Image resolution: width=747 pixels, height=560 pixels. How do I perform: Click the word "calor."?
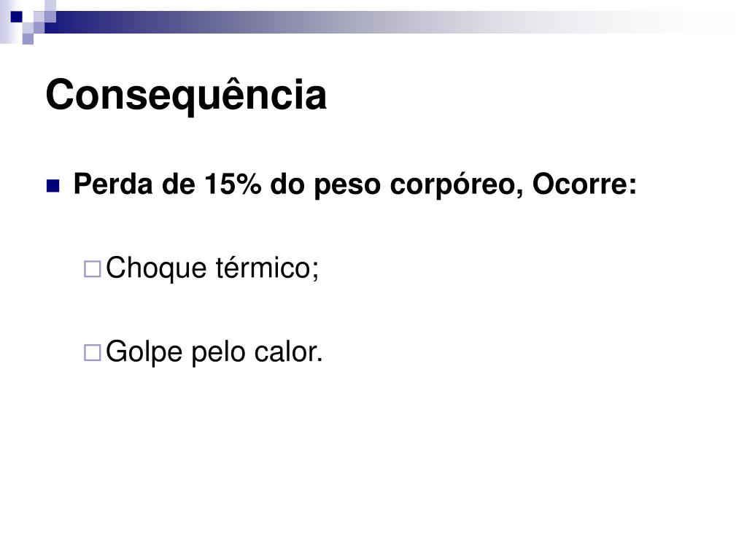click(288, 352)
